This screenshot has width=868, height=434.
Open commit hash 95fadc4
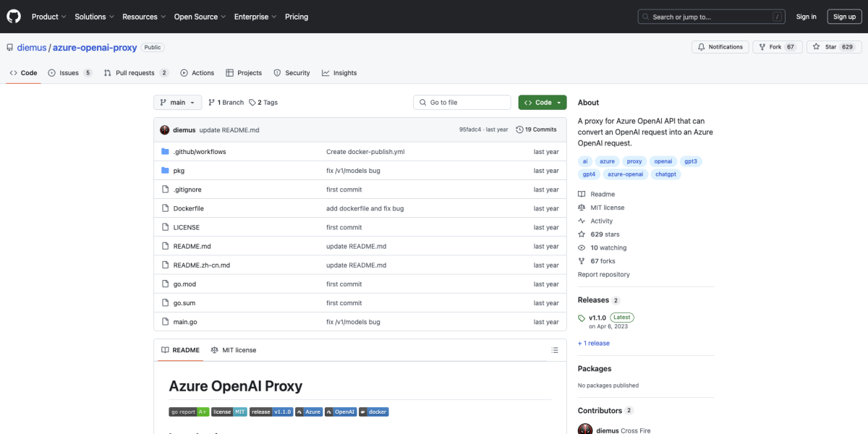[x=470, y=130]
